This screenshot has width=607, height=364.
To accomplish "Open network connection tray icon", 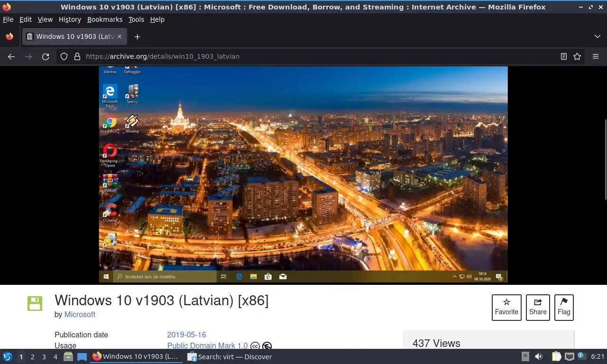I will pyautogui.click(x=569, y=356).
